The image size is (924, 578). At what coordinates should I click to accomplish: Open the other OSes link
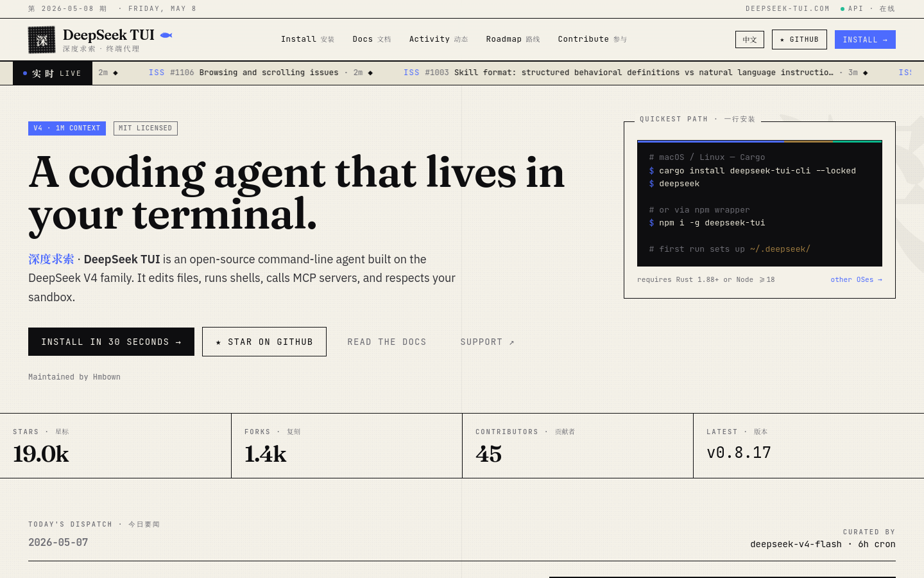pyautogui.click(x=856, y=279)
